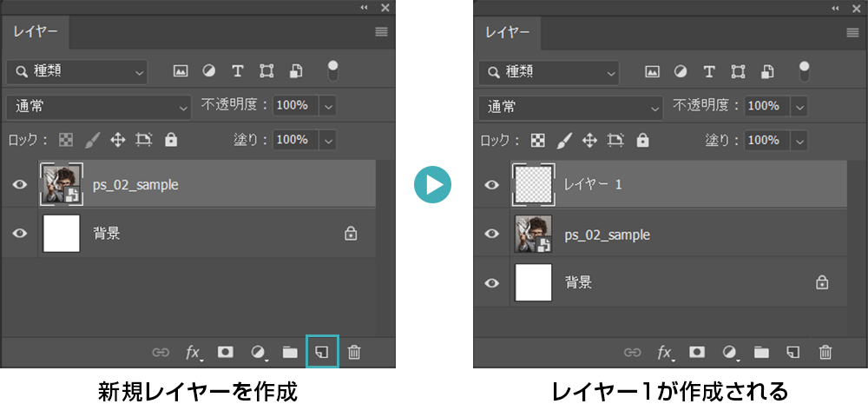Open layer style fx menu in left panel
Screen dimensions: 868x404
[x=193, y=353]
